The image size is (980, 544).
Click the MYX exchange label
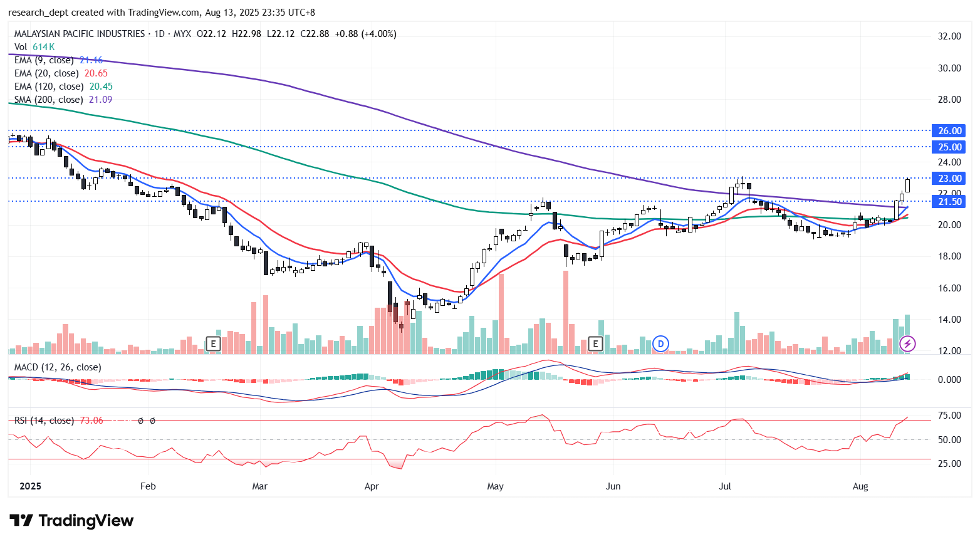(182, 34)
